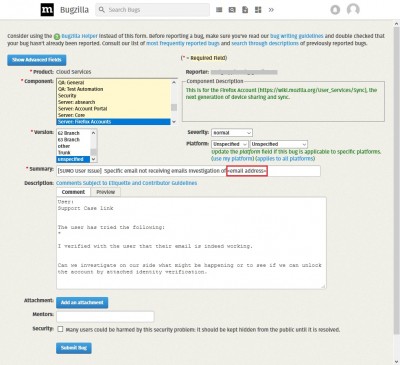Select '63 Branch' version
This screenshot has height=365, width=400.
point(73,140)
